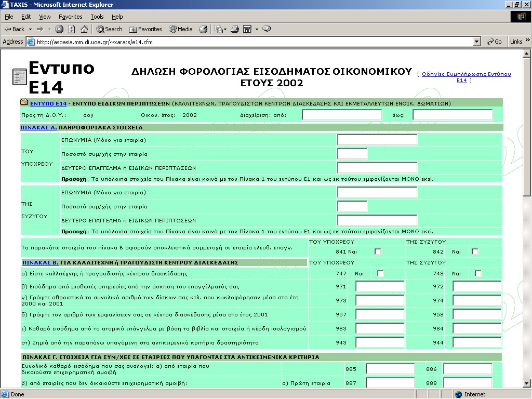
Task: Click the input field for code 944
Action: coord(477,342)
